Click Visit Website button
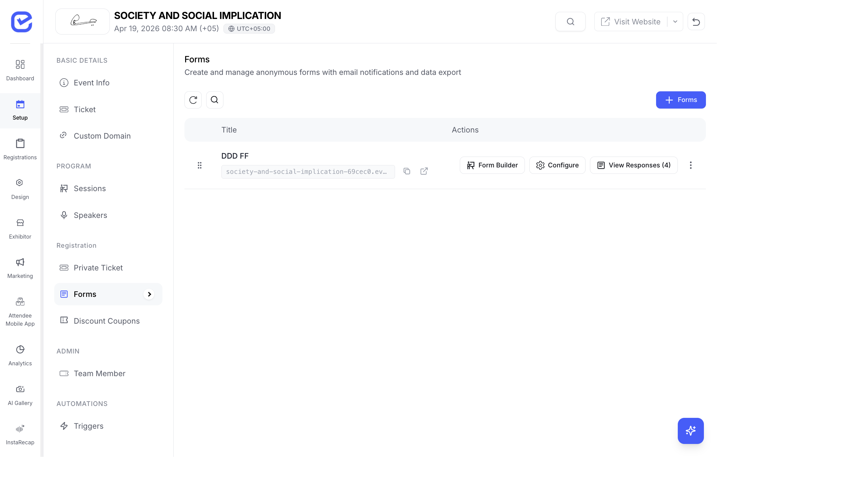 pos(631,22)
